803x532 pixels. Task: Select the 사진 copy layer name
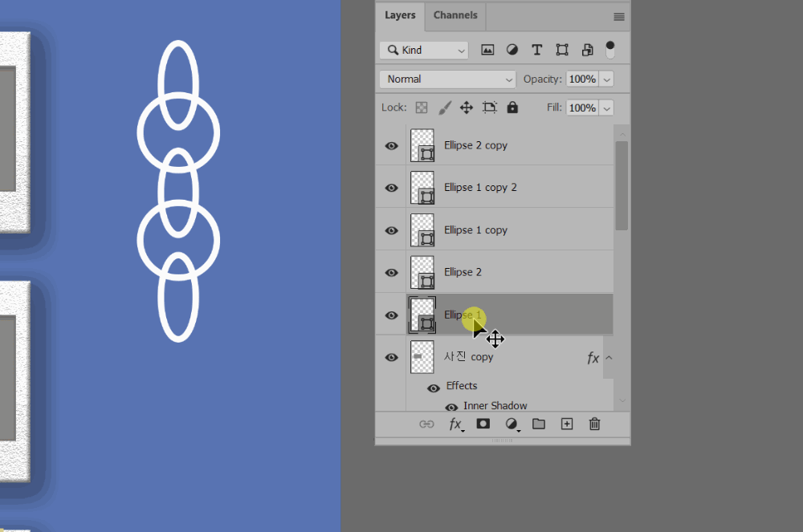click(x=469, y=357)
